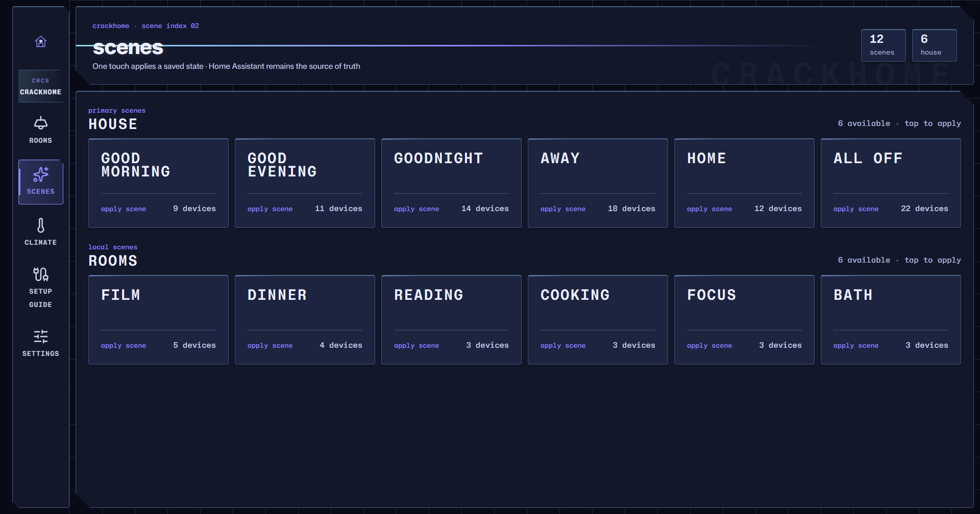Image resolution: width=980 pixels, height=514 pixels.
Task: Apply the Good Morning scene
Action: click(158, 183)
